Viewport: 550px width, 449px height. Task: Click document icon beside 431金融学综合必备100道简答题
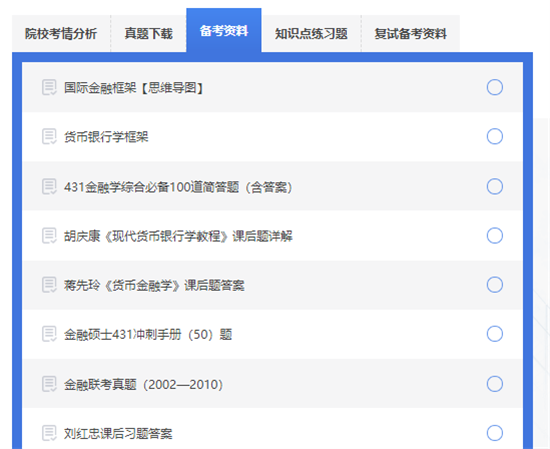(x=49, y=186)
